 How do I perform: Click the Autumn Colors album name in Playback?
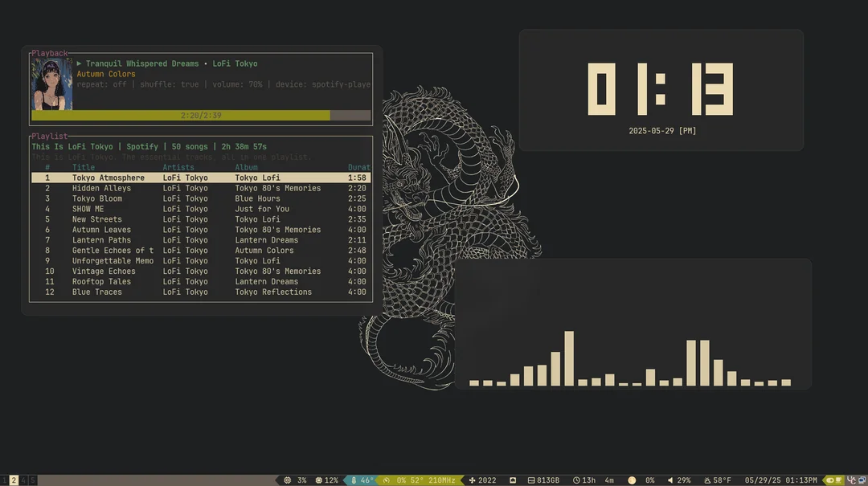[106, 74]
